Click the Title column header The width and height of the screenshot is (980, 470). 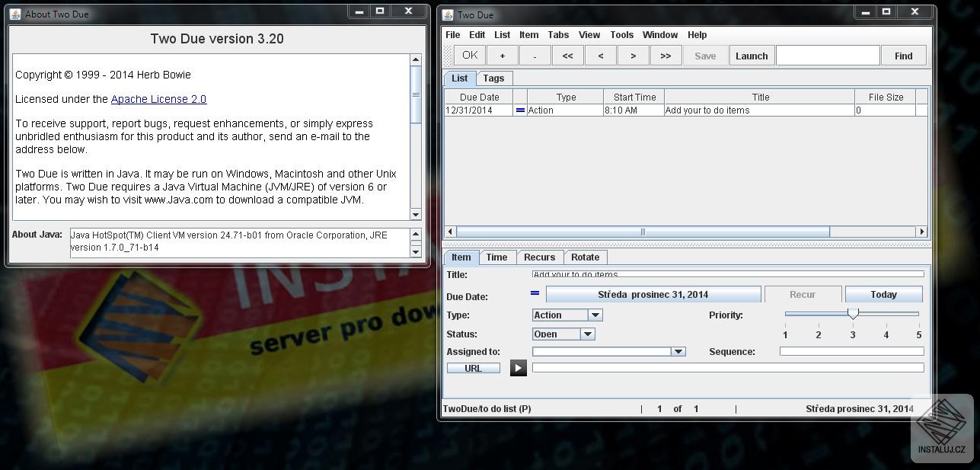[760, 98]
